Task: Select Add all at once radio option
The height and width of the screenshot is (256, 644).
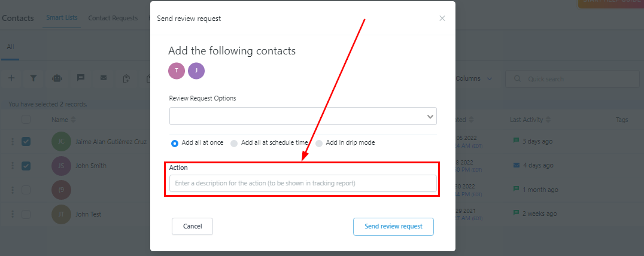Action: (175, 143)
